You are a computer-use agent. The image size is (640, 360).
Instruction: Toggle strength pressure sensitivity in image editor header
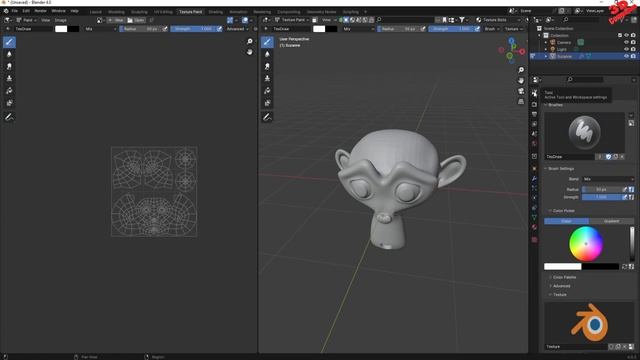[x=219, y=29]
